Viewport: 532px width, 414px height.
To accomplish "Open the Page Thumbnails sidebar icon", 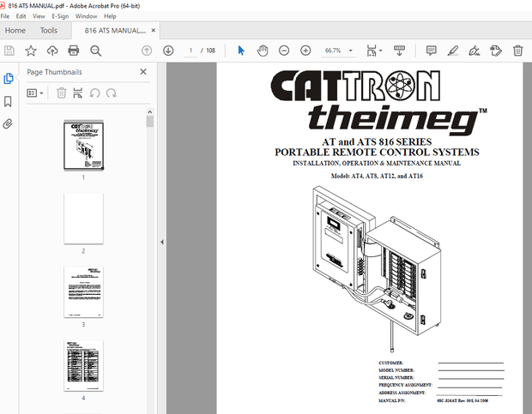I will 8,79.
